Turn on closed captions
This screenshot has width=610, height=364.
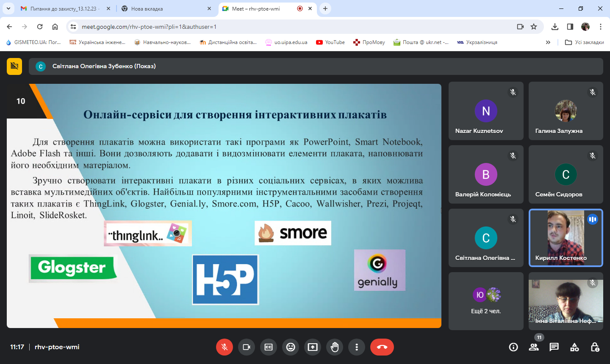pyautogui.click(x=269, y=347)
